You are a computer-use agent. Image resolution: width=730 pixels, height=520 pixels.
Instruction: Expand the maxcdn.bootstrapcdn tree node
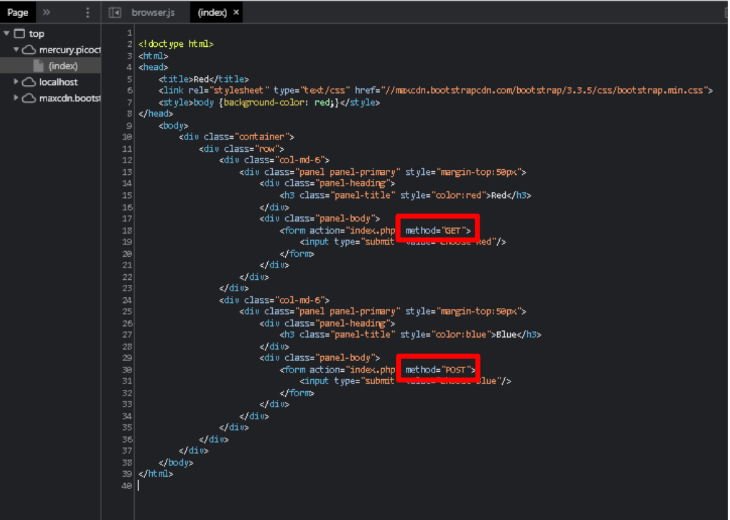pyautogui.click(x=16, y=98)
